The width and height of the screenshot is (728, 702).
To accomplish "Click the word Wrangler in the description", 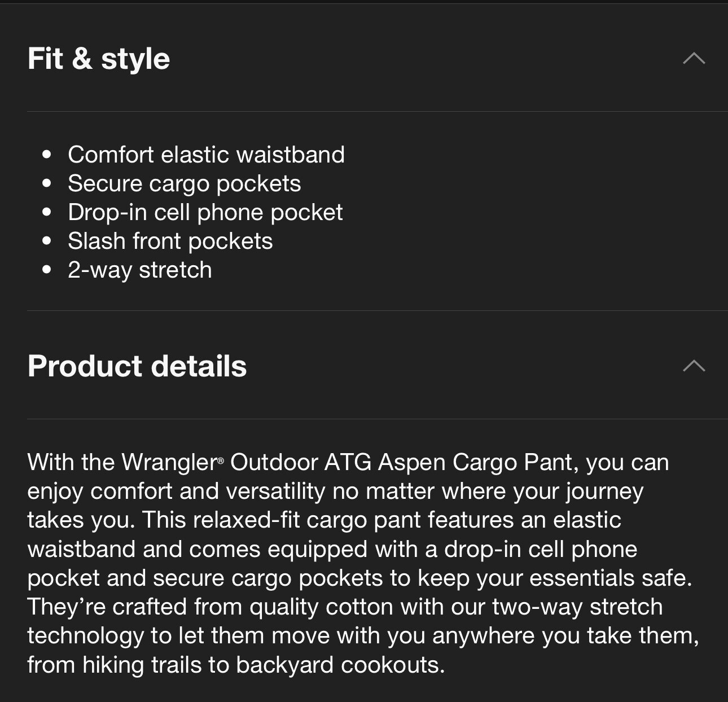I will click(169, 462).
